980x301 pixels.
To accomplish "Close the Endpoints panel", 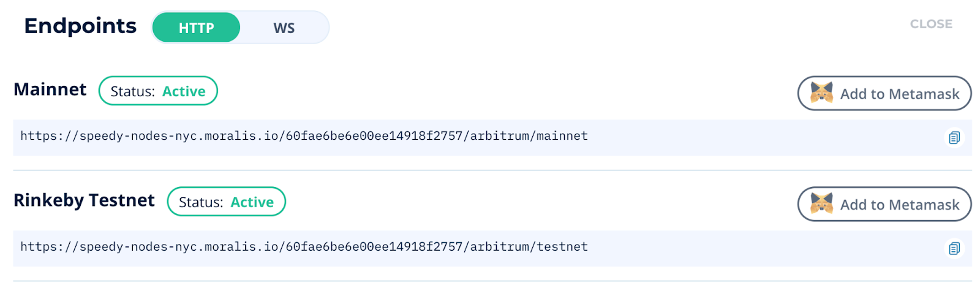I will click(931, 24).
